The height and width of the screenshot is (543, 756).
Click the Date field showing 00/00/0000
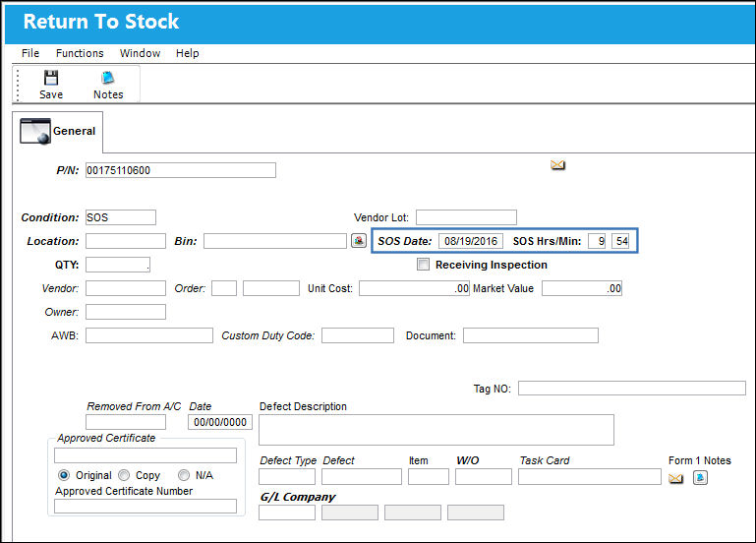[x=220, y=422]
